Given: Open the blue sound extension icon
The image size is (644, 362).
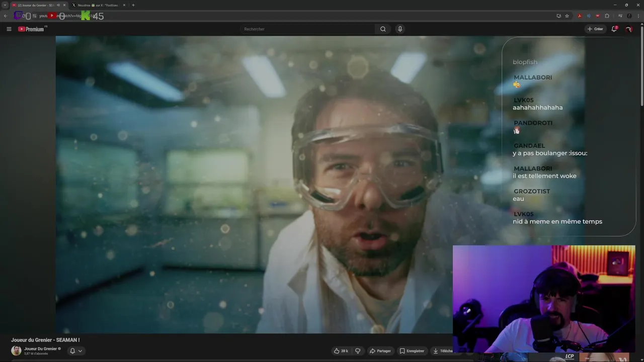Looking at the screenshot, I should (x=589, y=16).
